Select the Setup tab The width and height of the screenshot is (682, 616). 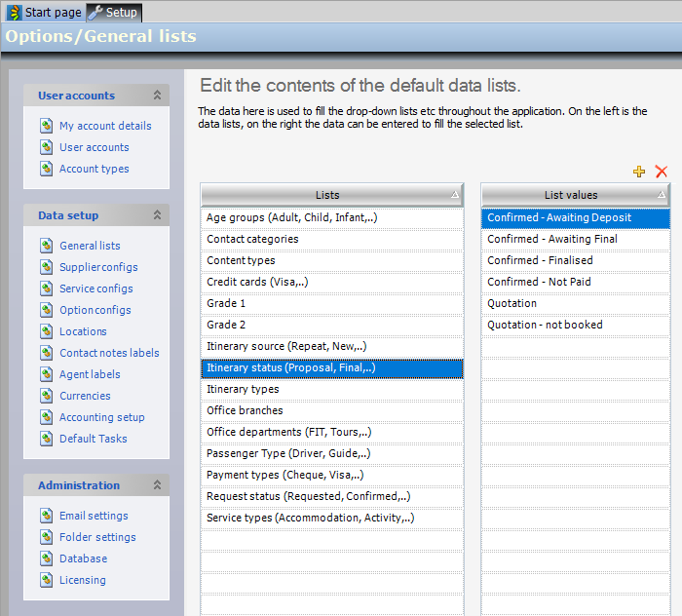click(115, 13)
